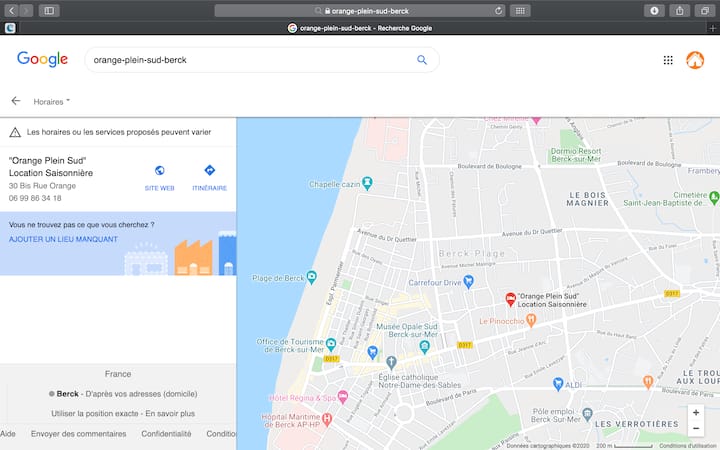Open Safari downloads icon
This screenshot has height=450, width=720.
click(655, 10)
